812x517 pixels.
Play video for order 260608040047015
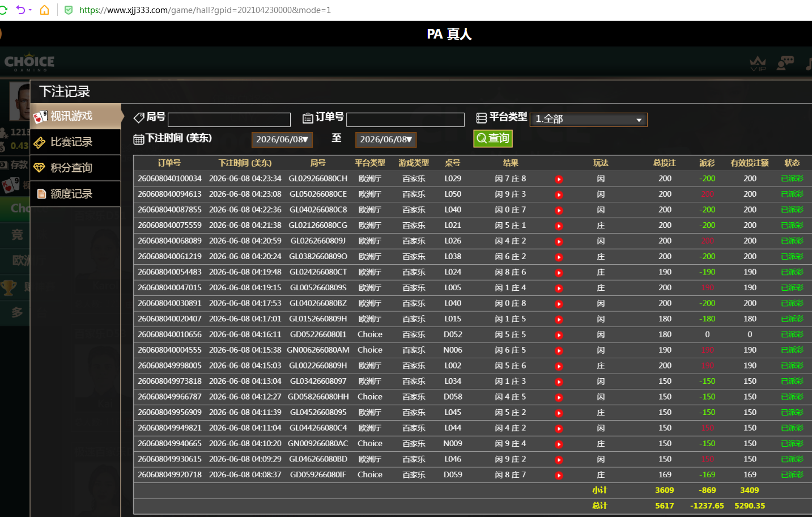[559, 288]
